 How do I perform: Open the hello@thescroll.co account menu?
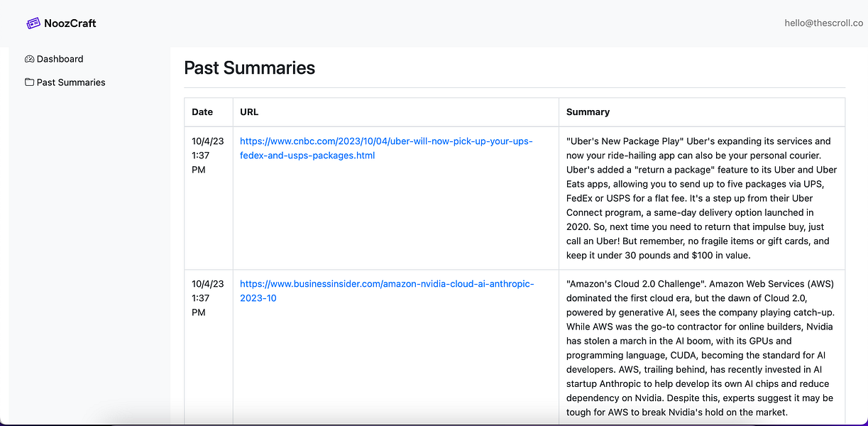coord(823,23)
